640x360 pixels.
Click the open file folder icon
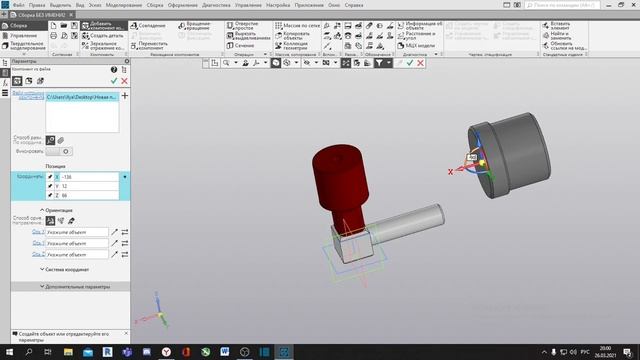[x=64, y=26]
